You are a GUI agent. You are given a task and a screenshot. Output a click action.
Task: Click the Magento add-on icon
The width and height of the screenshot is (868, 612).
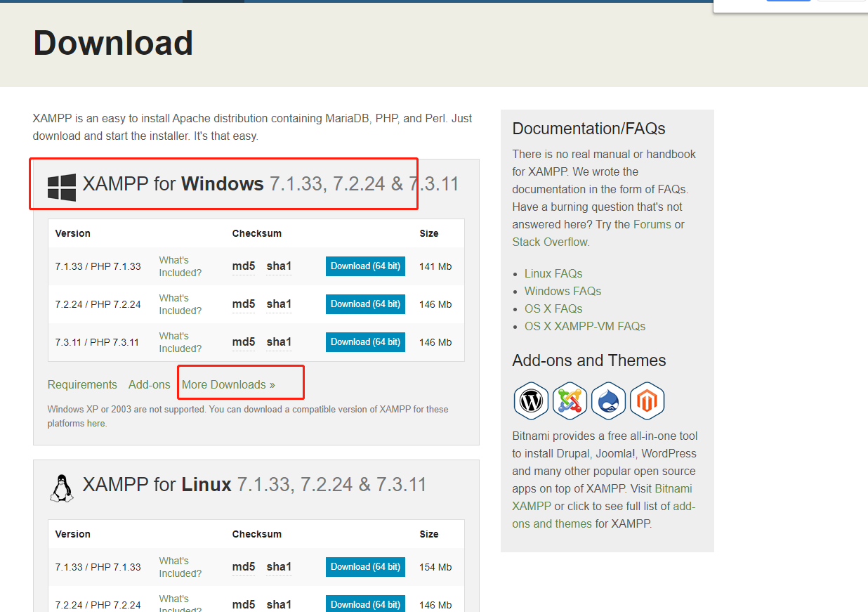point(647,401)
